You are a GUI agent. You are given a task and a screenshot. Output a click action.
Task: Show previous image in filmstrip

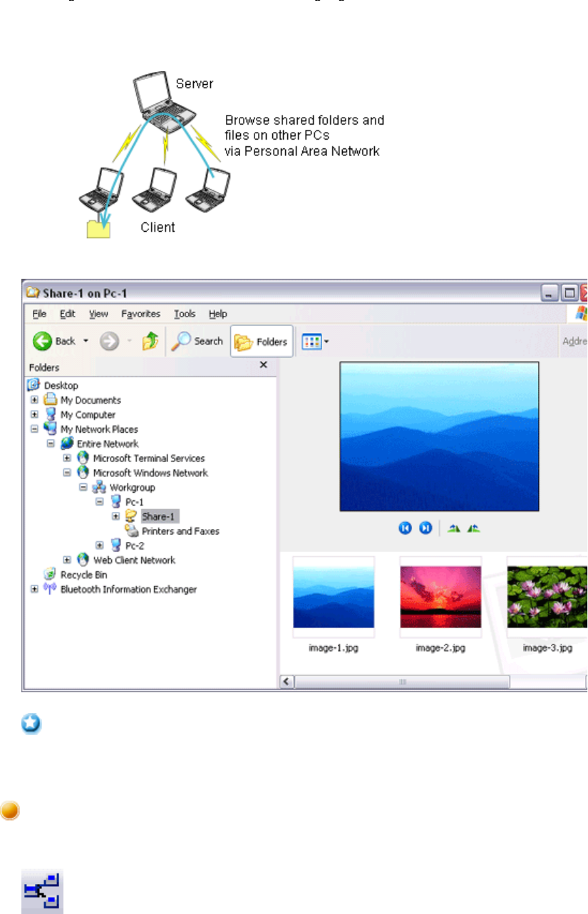click(x=405, y=528)
